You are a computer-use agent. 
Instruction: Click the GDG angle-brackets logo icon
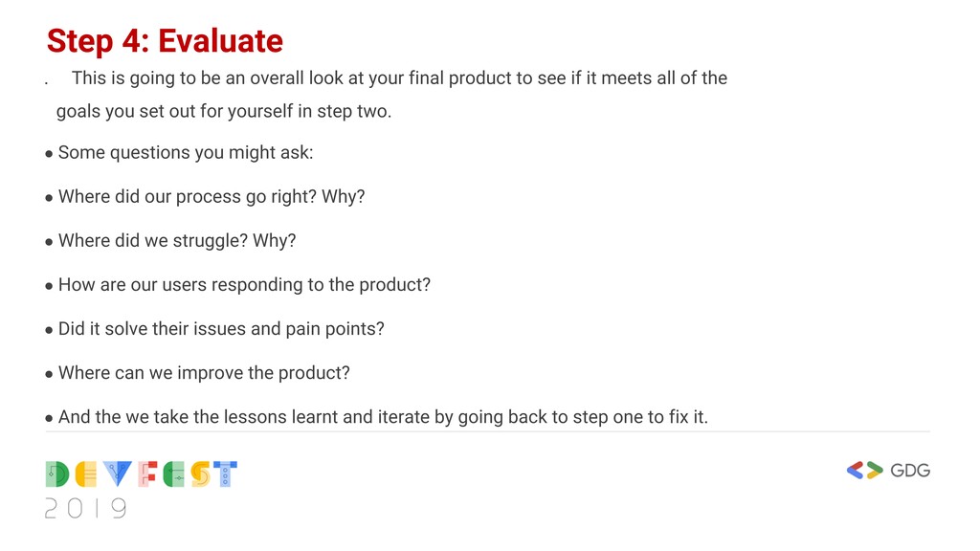tap(865, 471)
